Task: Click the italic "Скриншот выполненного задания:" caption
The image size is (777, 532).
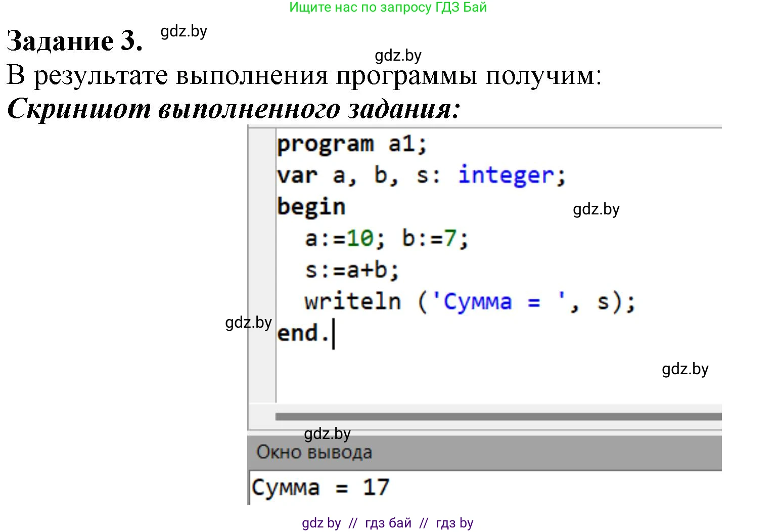Action: (x=234, y=109)
